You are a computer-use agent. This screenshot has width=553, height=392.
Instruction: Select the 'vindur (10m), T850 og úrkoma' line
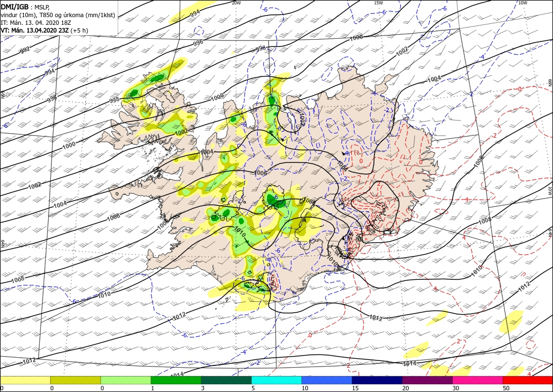click(x=58, y=15)
